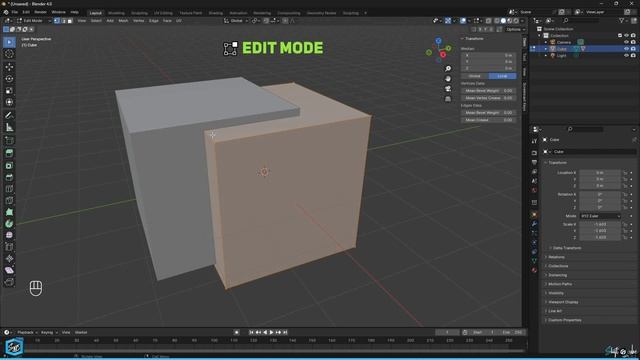Disable Cube in renders camera icon

pyautogui.click(x=633, y=49)
